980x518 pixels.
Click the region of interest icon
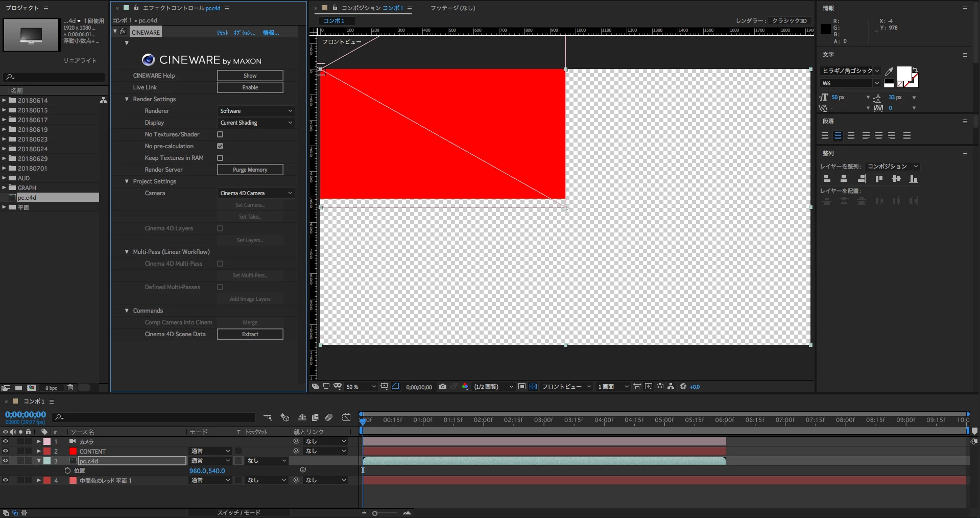(x=522, y=387)
